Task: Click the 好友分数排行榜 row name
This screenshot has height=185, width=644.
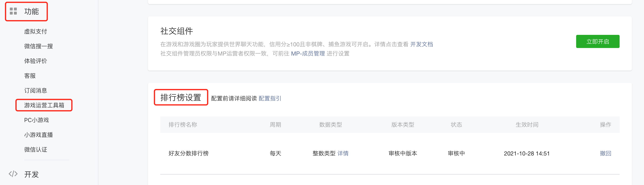Action: (188, 153)
